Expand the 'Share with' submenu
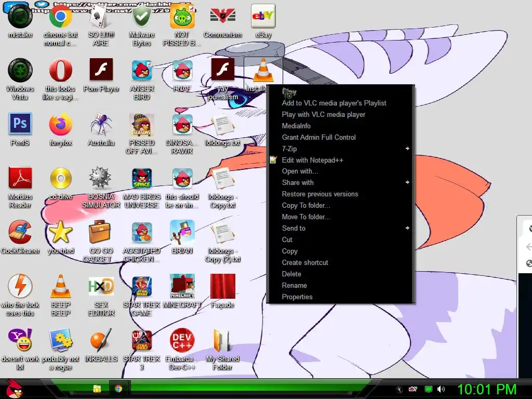Screen dimensions: 532x399 coord(340,182)
